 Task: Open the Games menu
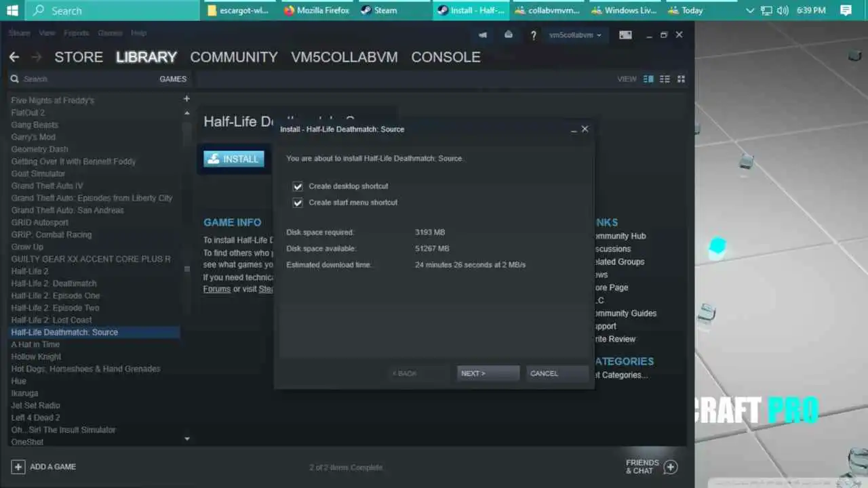(x=110, y=33)
